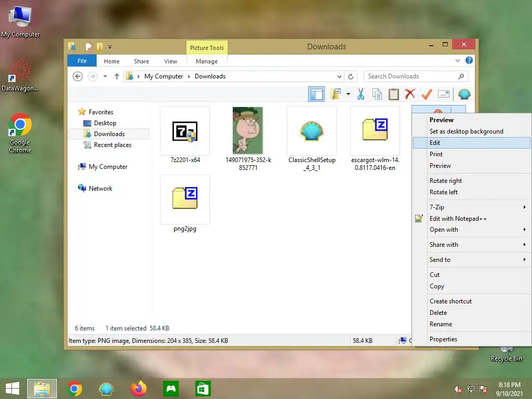The height and width of the screenshot is (399, 532).
Task: Select My Computer in navigation pane
Action: click(108, 167)
